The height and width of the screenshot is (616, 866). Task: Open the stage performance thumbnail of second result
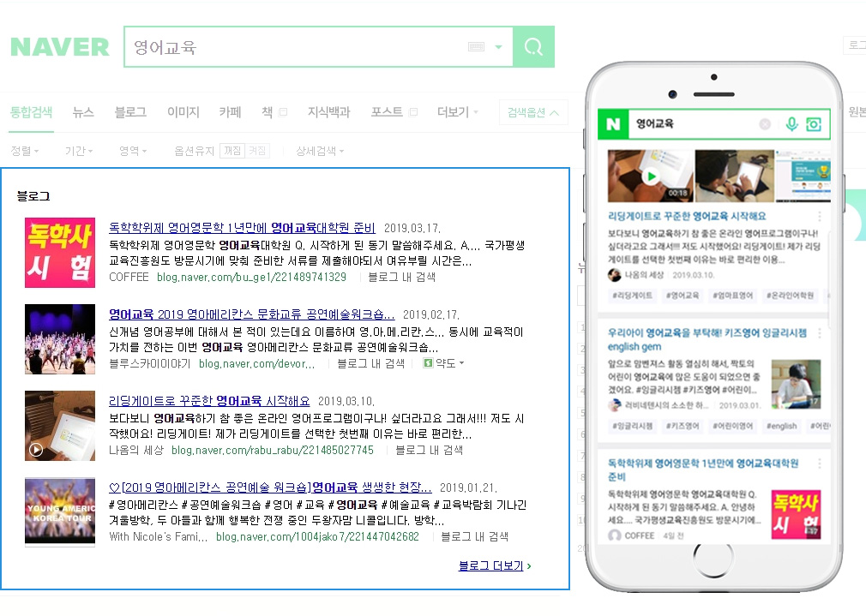pos(60,339)
